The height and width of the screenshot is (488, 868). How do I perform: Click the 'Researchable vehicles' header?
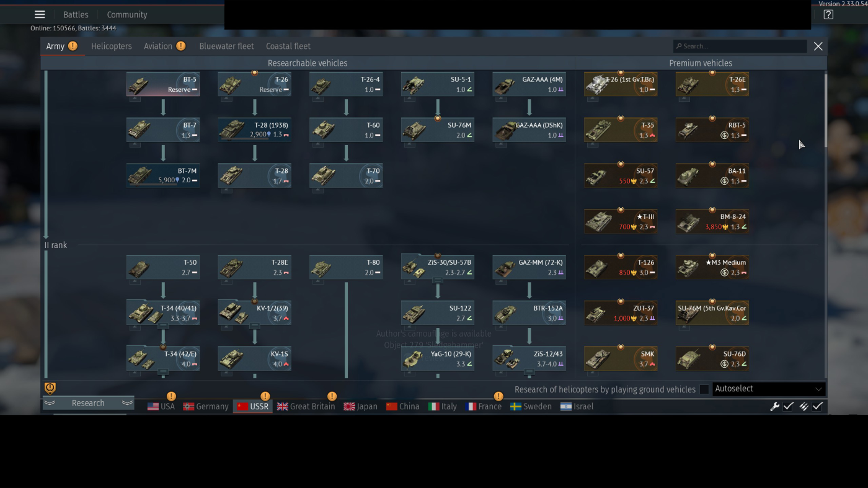click(x=308, y=63)
